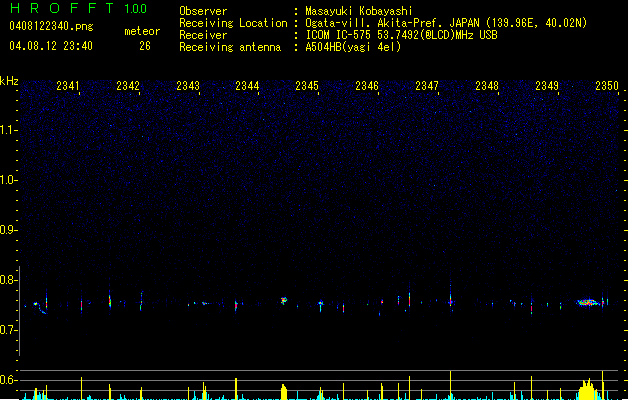Click the large meteor echo before 2350
629x400 pixels.
pos(587,303)
